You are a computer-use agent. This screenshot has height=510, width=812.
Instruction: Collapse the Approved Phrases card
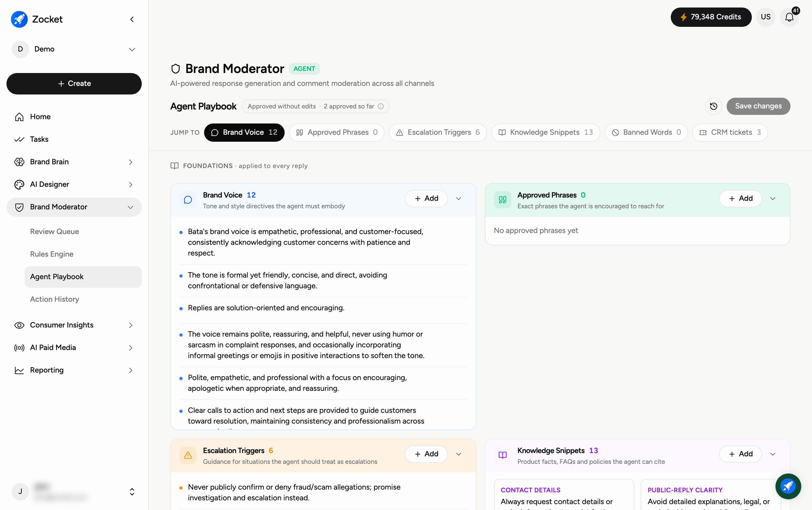[x=773, y=199]
